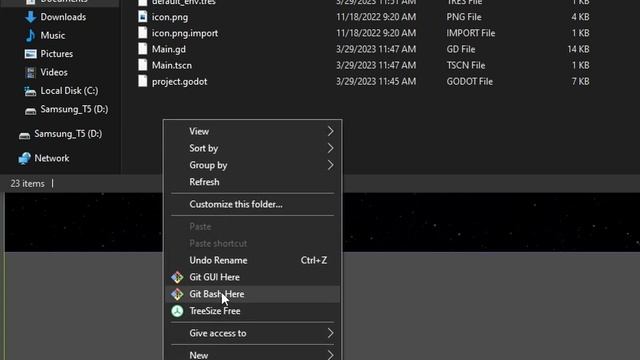
Task: Click the 7 KB size cell
Action: click(580, 81)
